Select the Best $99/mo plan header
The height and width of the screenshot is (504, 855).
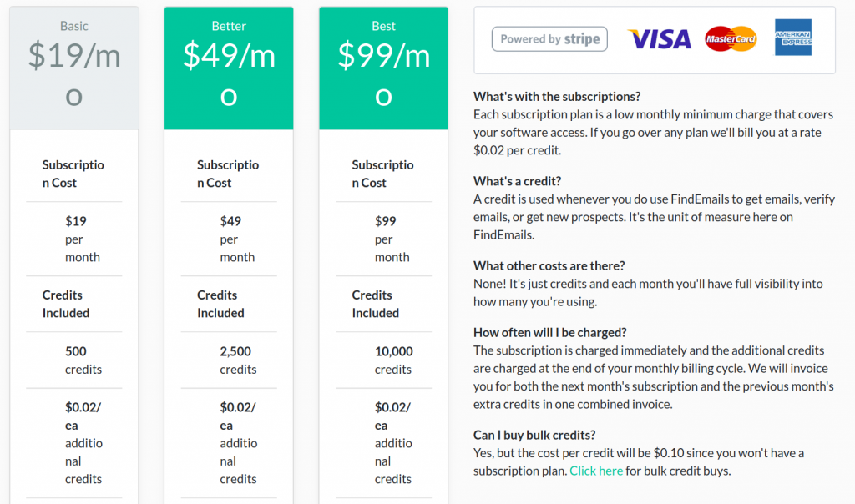[384, 68]
